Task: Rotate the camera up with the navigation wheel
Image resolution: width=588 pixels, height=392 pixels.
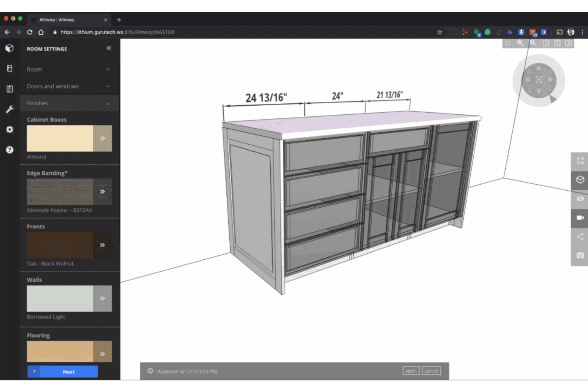Action: (539, 68)
